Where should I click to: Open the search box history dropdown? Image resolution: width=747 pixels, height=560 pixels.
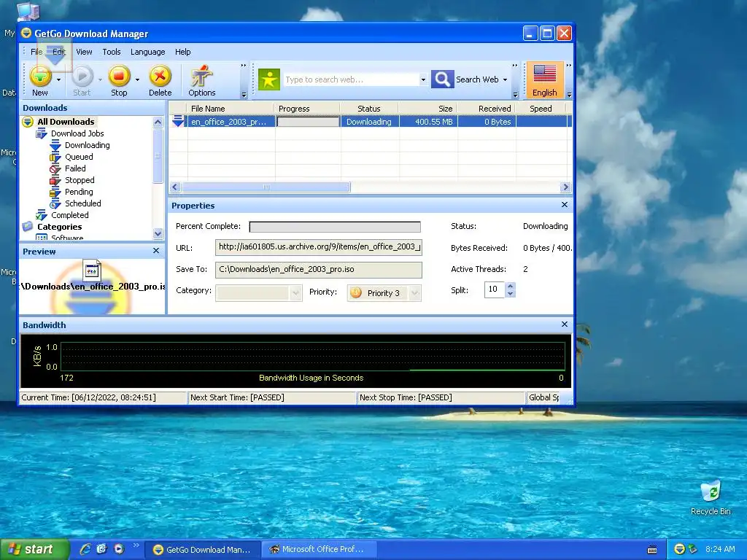[x=423, y=79]
